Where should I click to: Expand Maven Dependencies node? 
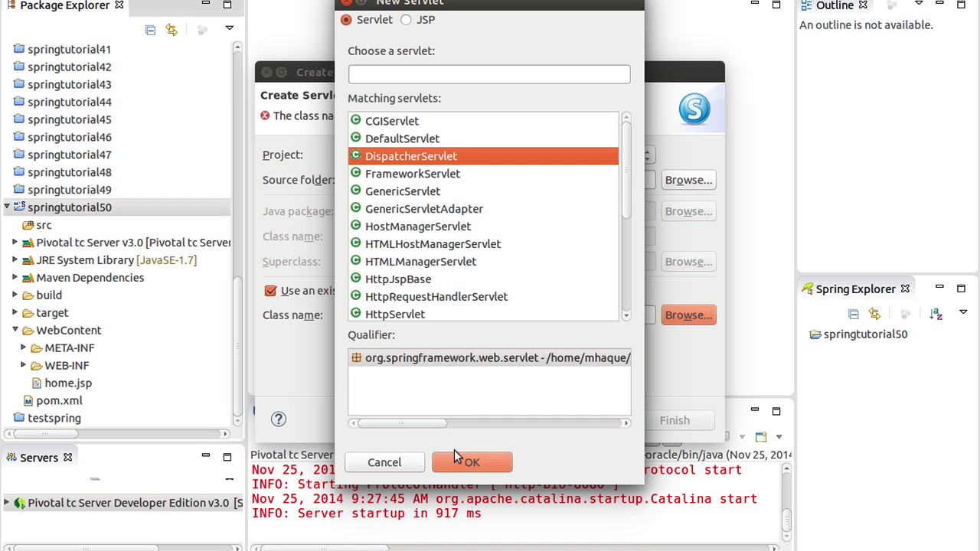click(x=15, y=278)
